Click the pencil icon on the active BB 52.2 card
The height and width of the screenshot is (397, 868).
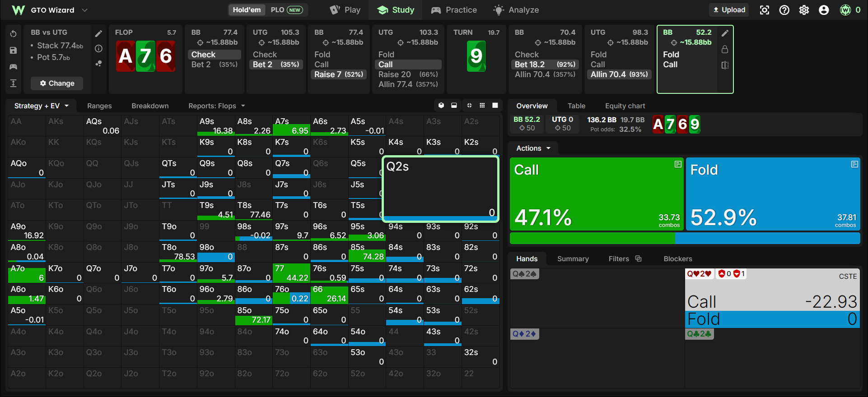coord(725,33)
